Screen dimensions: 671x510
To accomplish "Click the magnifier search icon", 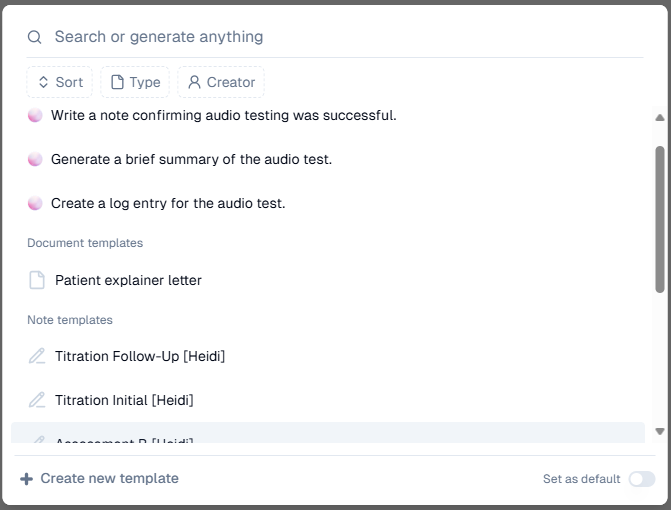I will coord(35,37).
